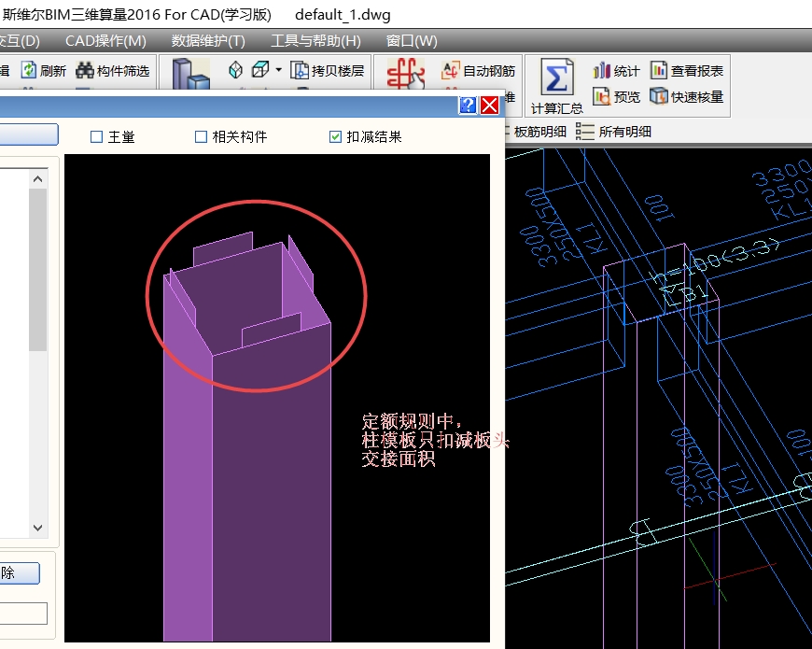812x649 pixels.
Task: Uncheck the 扣减结果 checkbox
Action: click(335, 136)
